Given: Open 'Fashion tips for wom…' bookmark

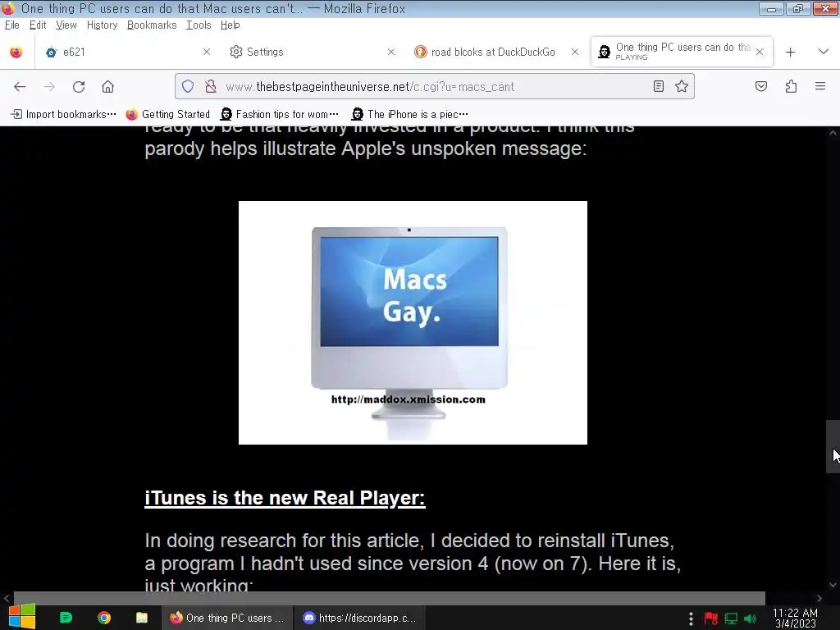Looking at the screenshot, I should pos(280,114).
